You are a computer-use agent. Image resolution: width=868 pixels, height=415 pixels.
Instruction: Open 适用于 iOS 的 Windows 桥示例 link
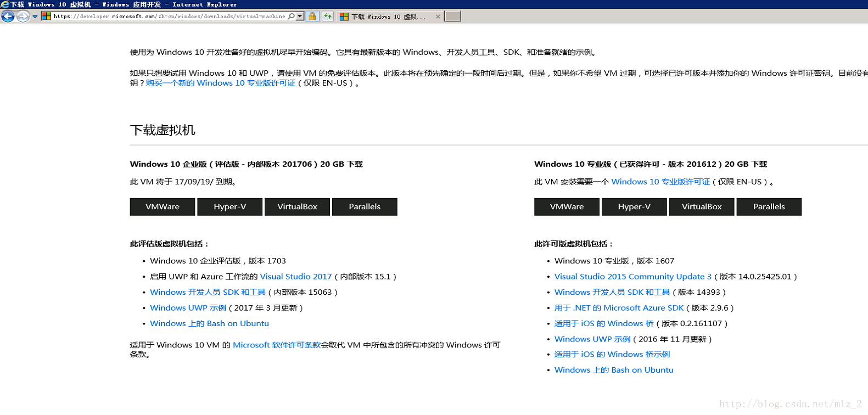[x=612, y=355]
